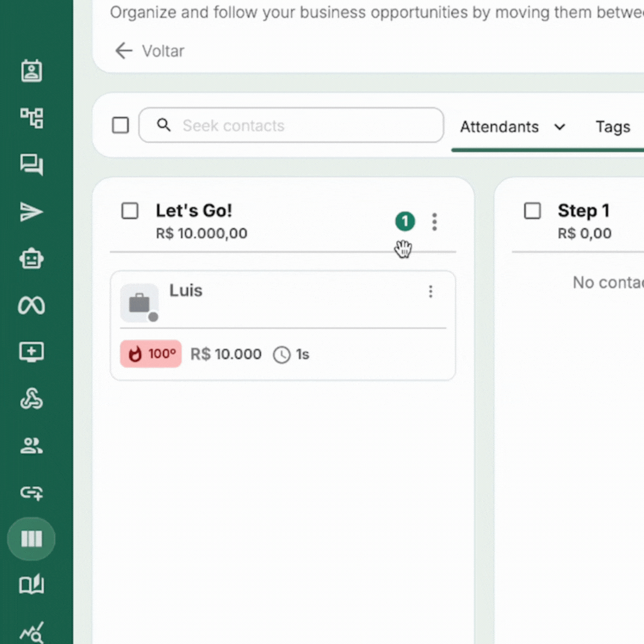Open the analytics search icon in sidebar
This screenshot has width=644, height=644.
32,633
